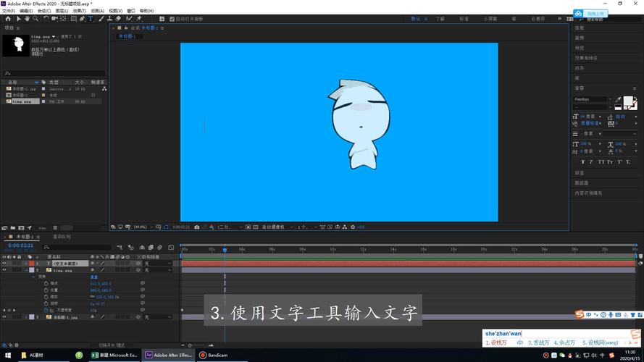Switch to the Render Queue tab

pyautogui.click(x=62, y=237)
